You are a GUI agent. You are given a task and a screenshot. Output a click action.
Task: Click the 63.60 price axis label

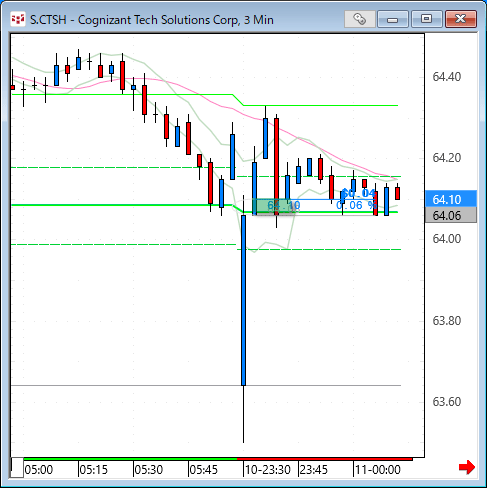pos(447,402)
